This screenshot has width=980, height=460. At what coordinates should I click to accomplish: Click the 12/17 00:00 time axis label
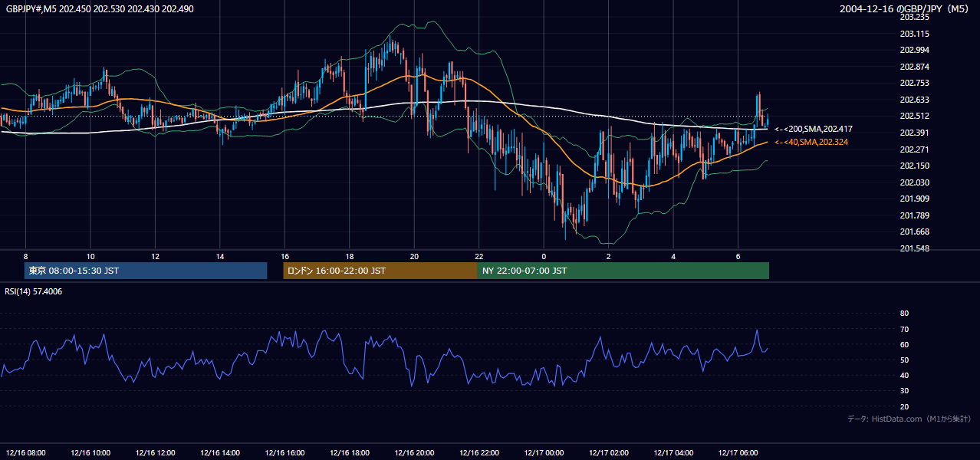pos(544,452)
